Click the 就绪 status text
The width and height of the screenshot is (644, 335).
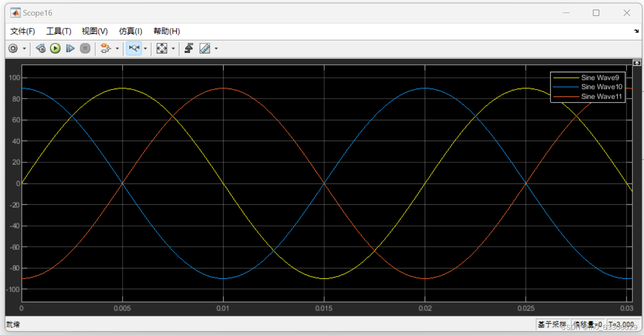13,325
